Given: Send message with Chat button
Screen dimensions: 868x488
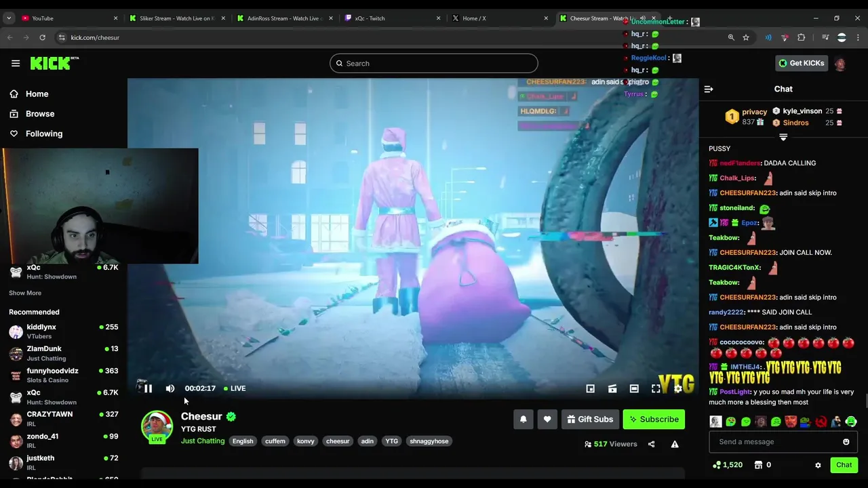Looking at the screenshot, I should pyautogui.click(x=844, y=465).
